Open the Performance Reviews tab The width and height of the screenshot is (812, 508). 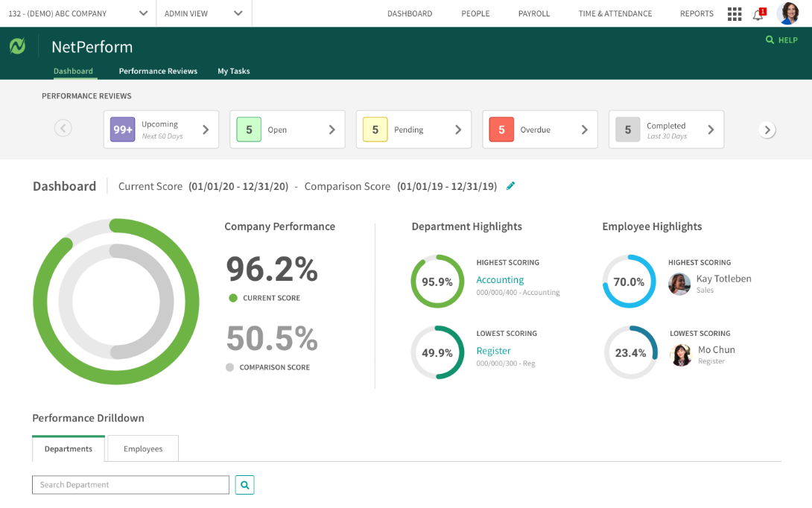[x=158, y=72]
